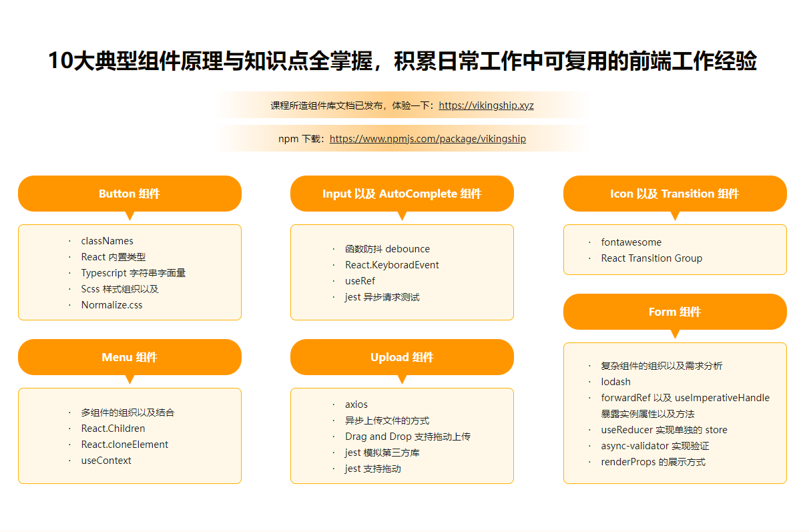Select the 函数防抖 debounce item

coord(387,249)
